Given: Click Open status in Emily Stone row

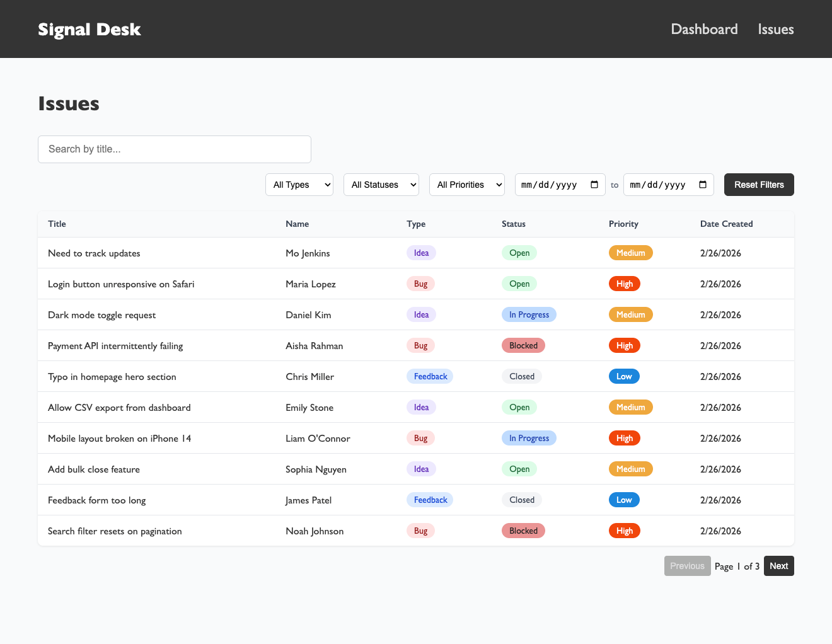Looking at the screenshot, I should coord(519,407).
